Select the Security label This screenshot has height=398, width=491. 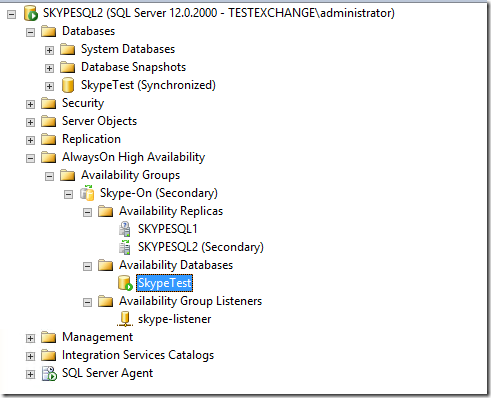(x=83, y=103)
